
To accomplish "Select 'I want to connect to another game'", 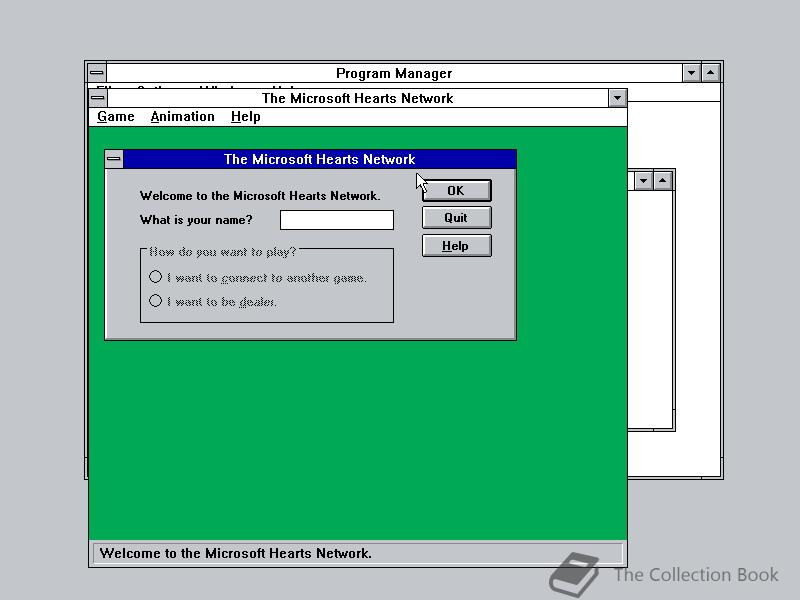I will (258, 278).
